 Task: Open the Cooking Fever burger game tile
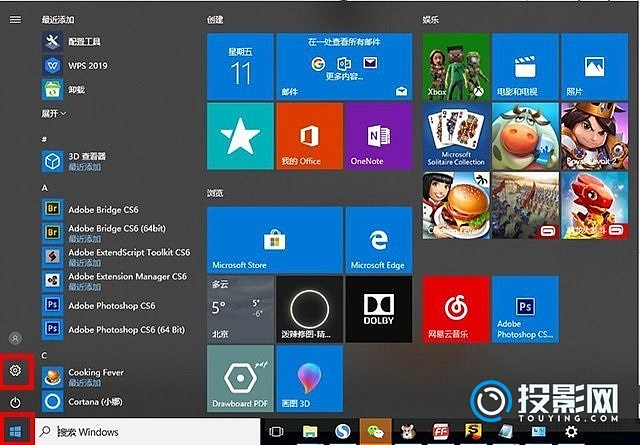(456, 205)
